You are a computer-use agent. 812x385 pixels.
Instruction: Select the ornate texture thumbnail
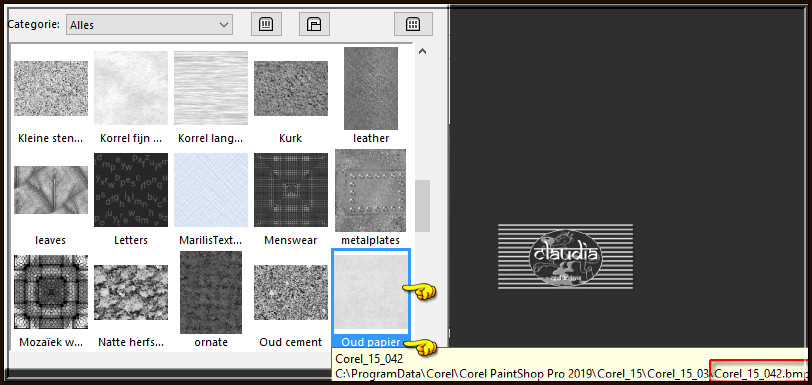point(211,292)
